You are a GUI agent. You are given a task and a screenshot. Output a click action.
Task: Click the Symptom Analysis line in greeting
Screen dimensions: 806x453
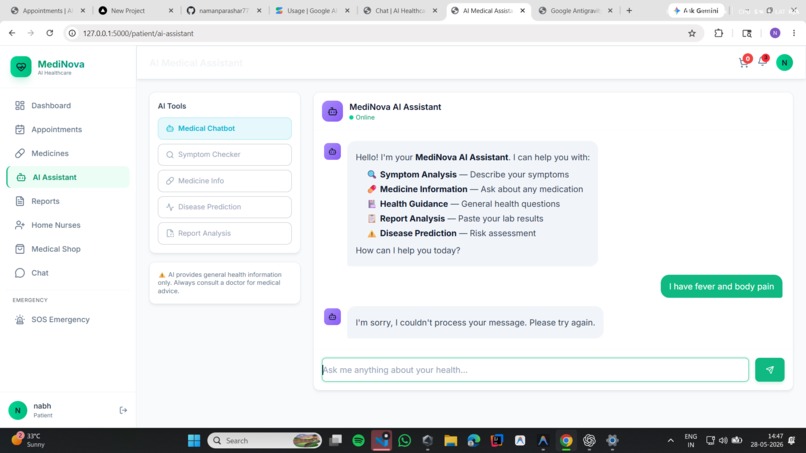pyautogui.click(x=468, y=175)
